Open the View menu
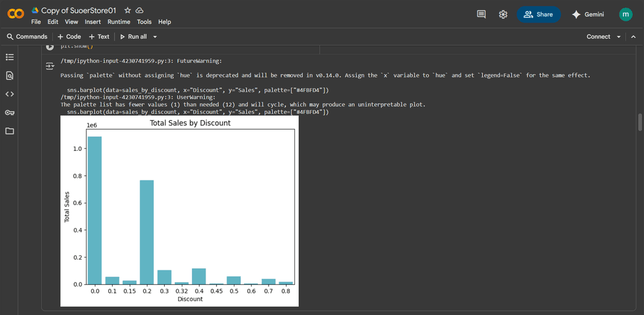Image resolution: width=644 pixels, height=315 pixels. pos(72,22)
